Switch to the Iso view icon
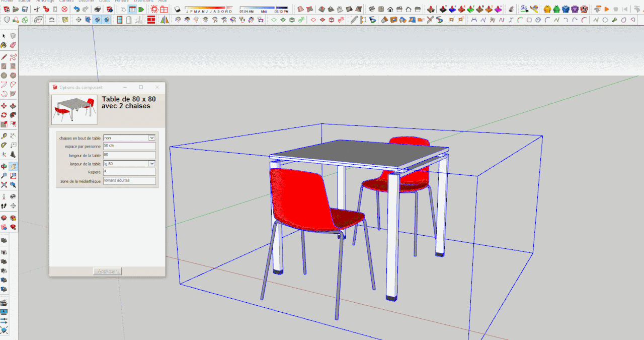Screen dimensions: 644x340 point(372,9)
